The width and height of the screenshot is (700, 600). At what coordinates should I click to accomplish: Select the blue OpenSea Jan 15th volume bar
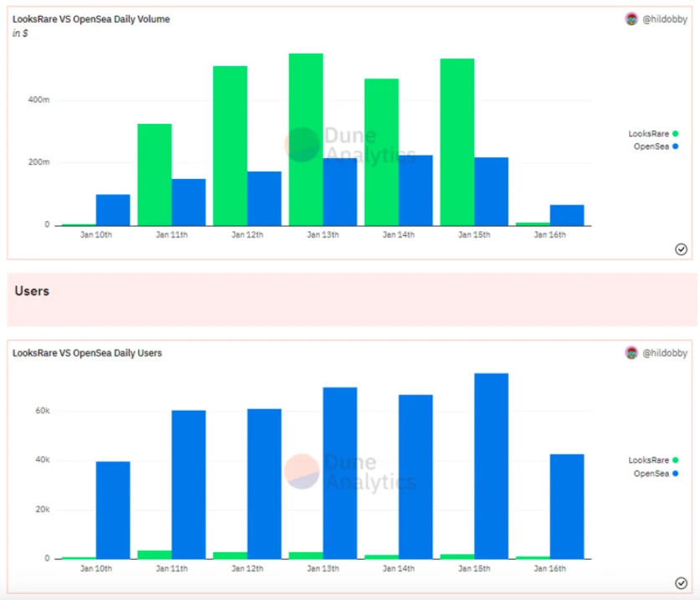(x=491, y=192)
